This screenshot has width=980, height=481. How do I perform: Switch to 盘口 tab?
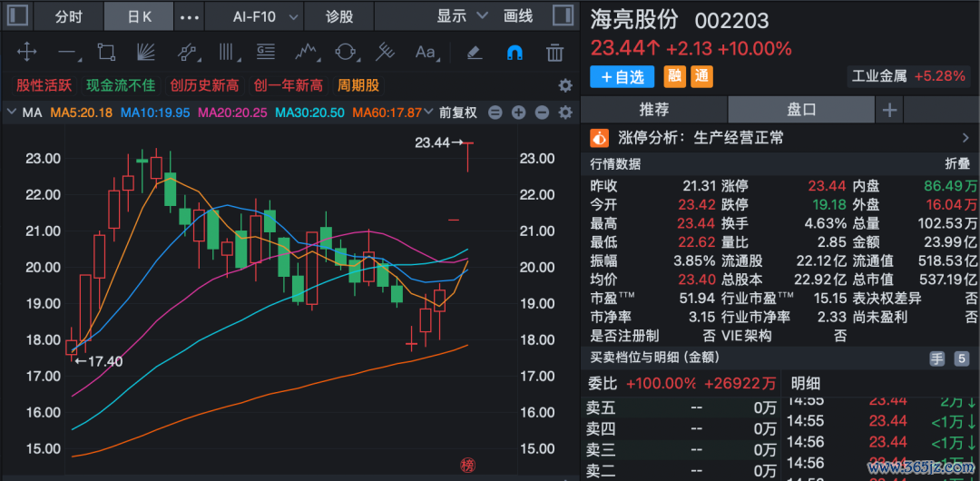(x=802, y=110)
